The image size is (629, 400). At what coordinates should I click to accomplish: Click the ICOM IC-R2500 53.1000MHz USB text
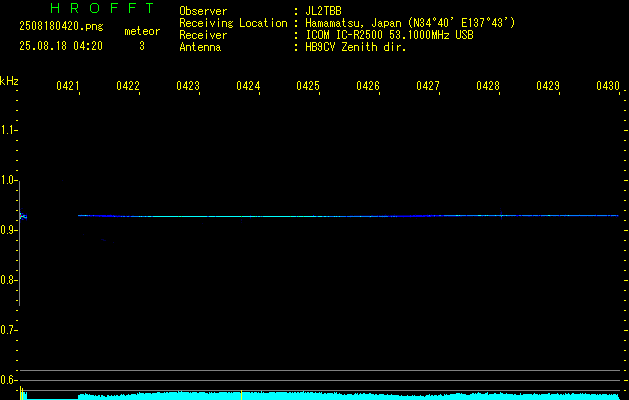389,35
